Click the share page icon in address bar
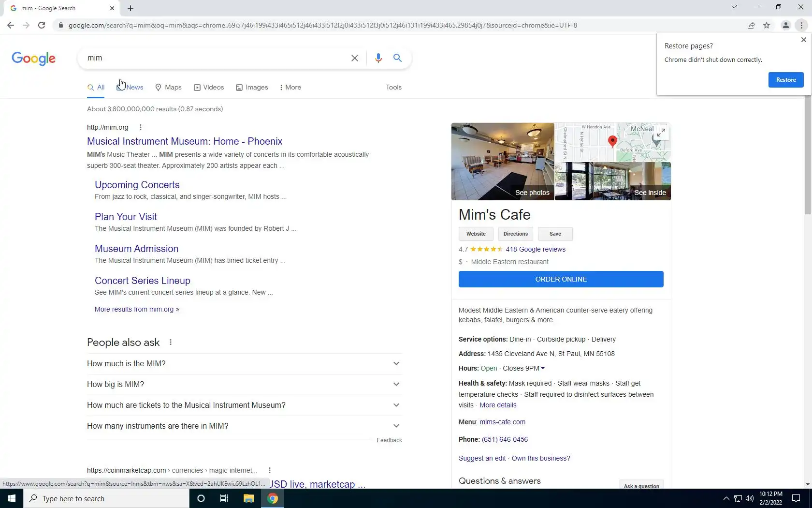The width and height of the screenshot is (812, 508). pos(751,25)
